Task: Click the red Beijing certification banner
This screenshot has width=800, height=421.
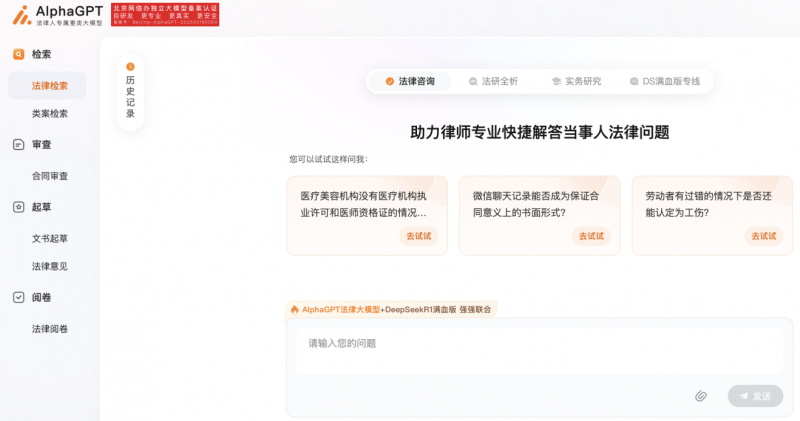Action: (165, 15)
